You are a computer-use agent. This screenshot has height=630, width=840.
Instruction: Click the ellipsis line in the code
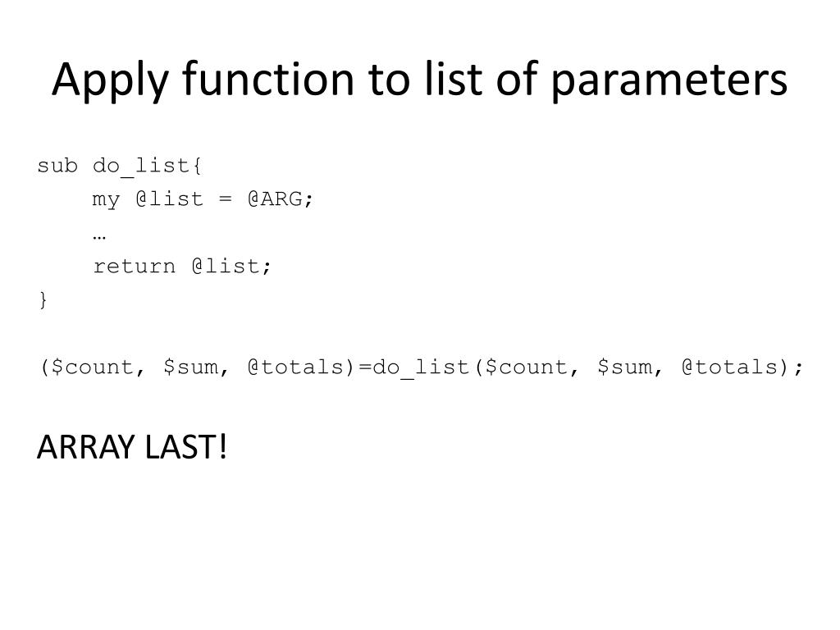[x=99, y=236]
